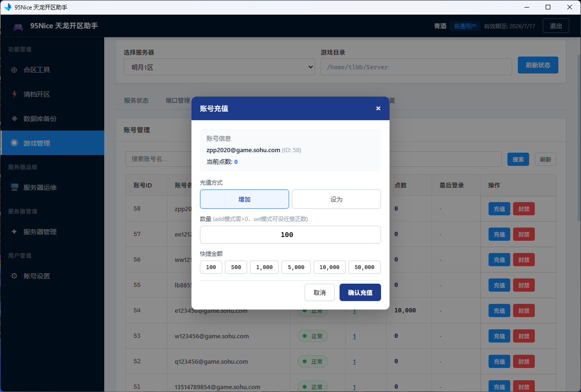Click 封禁 for account ID 56

[x=524, y=260]
